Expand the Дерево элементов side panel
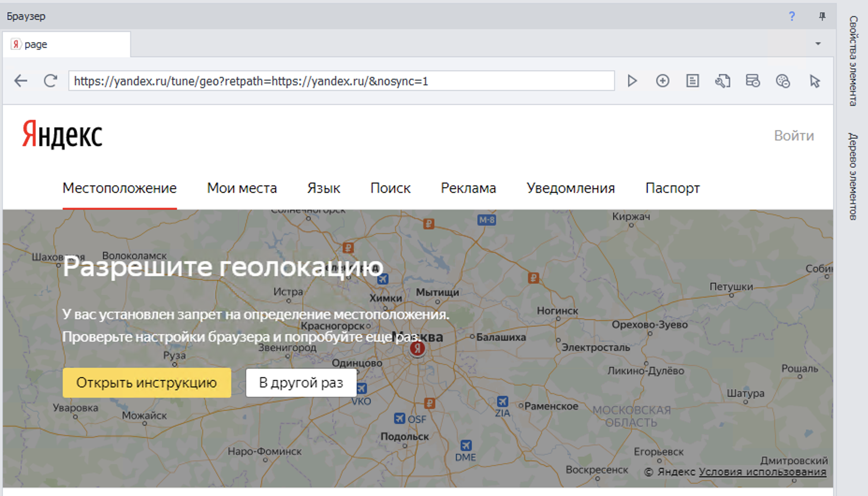 point(853,176)
